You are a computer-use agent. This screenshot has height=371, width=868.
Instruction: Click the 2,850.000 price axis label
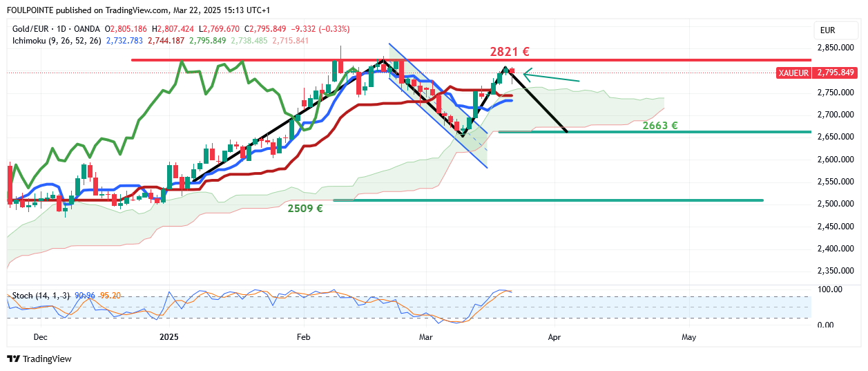click(834, 48)
